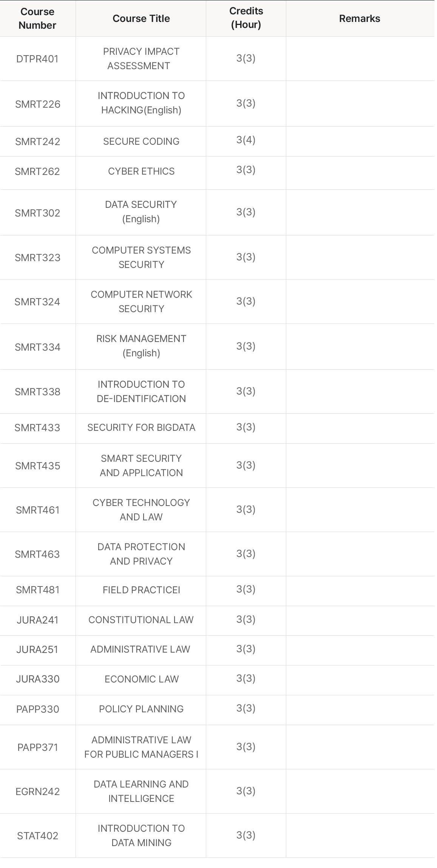Select INTRODUCTION TO DATA MINING title
The image size is (437, 868).
pos(141,836)
